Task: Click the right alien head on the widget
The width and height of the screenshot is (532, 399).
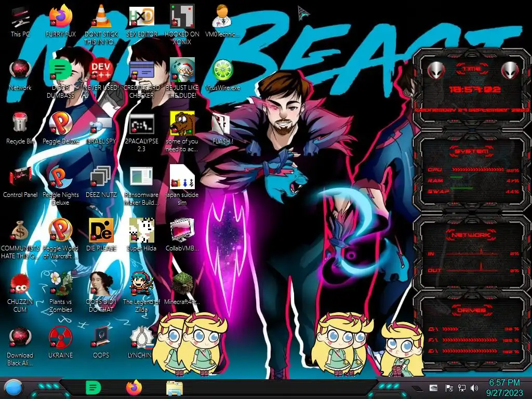Action: pyautogui.click(x=510, y=70)
